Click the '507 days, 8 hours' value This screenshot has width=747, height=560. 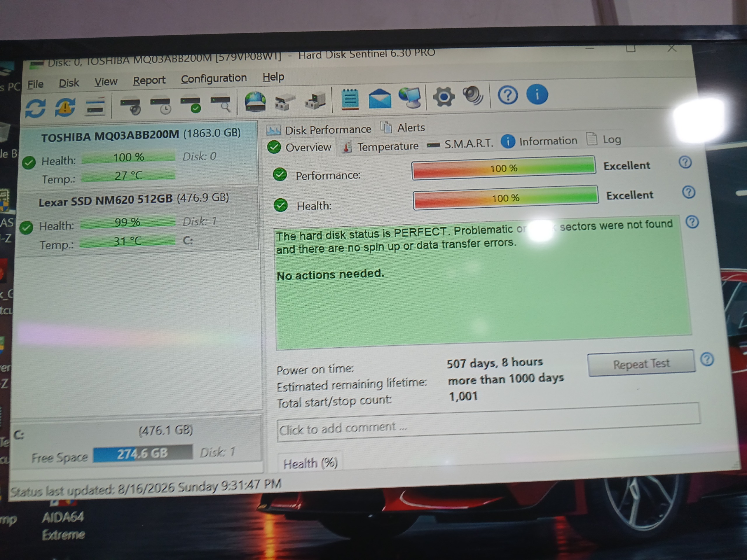click(x=495, y=363)
